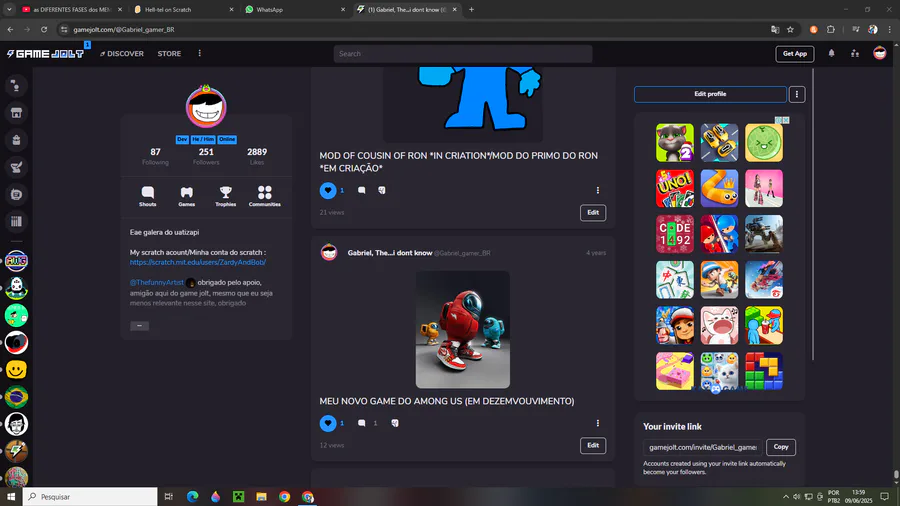Open the Discover page
Screen dimensions: 900x506
122,54
